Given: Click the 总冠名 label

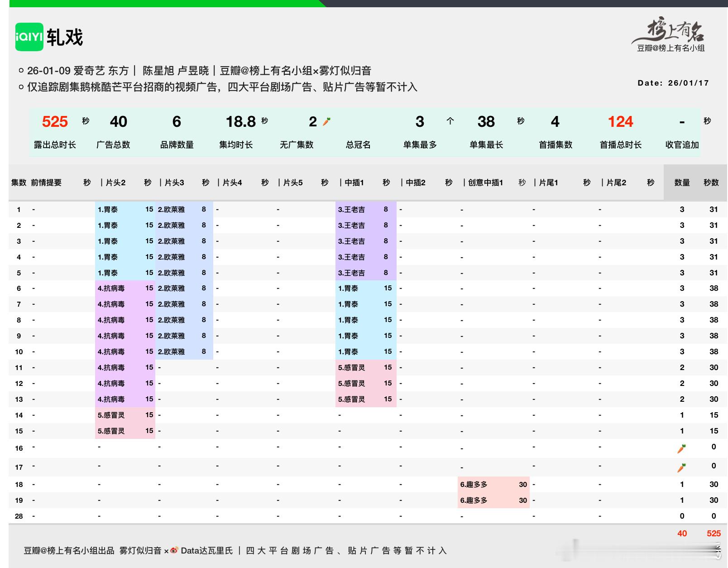Looking at the screenshot, I should coord(358,145).
